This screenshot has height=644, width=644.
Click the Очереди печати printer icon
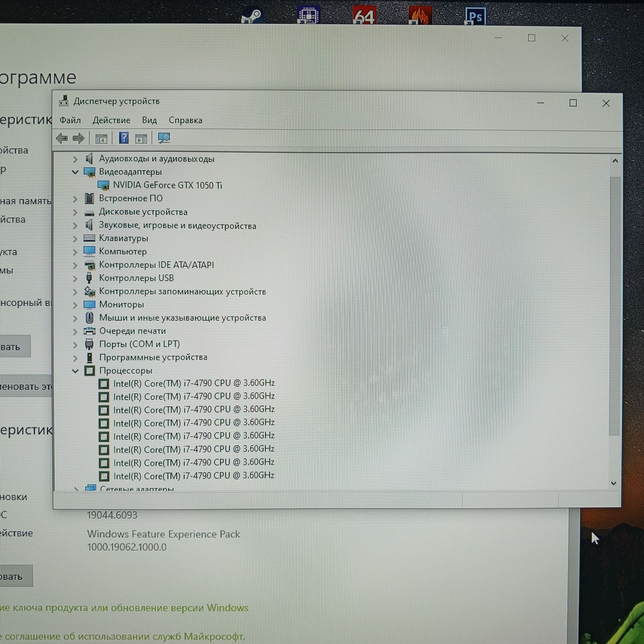[x=89, y=331]
